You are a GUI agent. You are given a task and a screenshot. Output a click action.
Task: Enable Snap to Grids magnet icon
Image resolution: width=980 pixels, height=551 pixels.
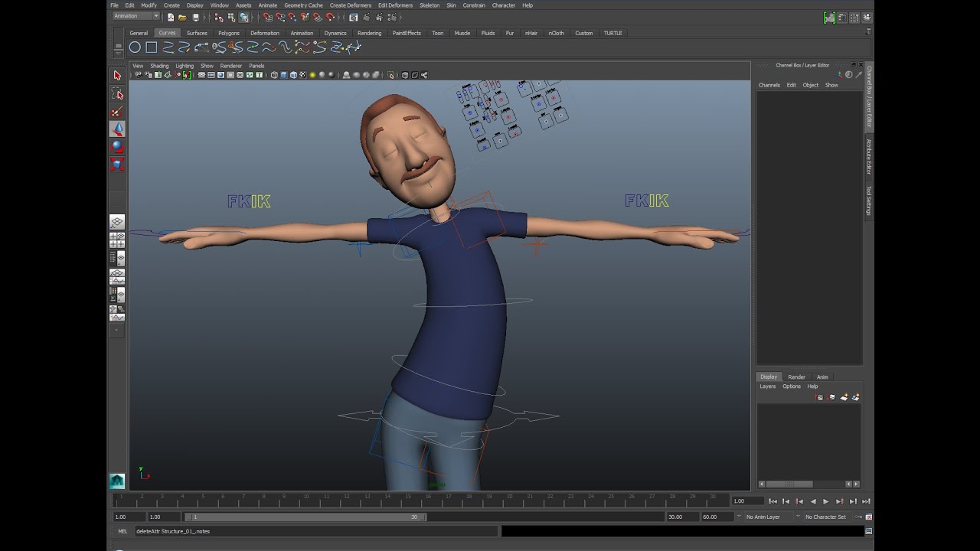point(267,17)
